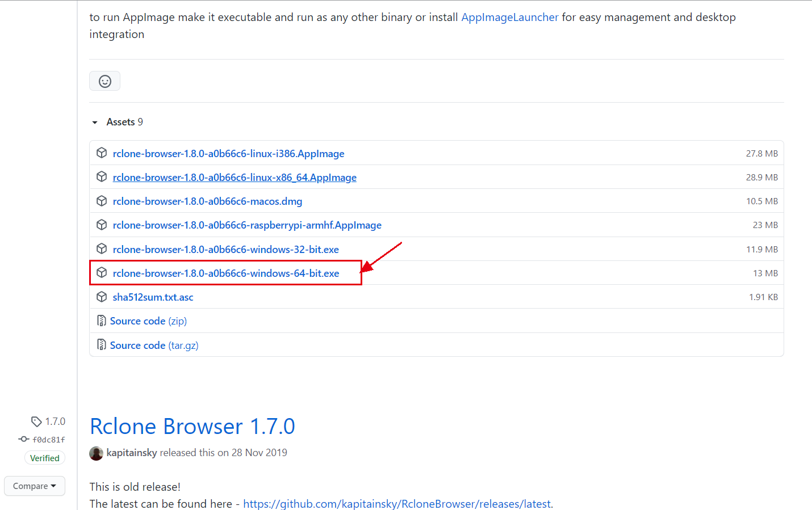Click package icon beside macos.dmg asset
The image size is (812, 510).
pyautogui.click(x=102, y=201)
